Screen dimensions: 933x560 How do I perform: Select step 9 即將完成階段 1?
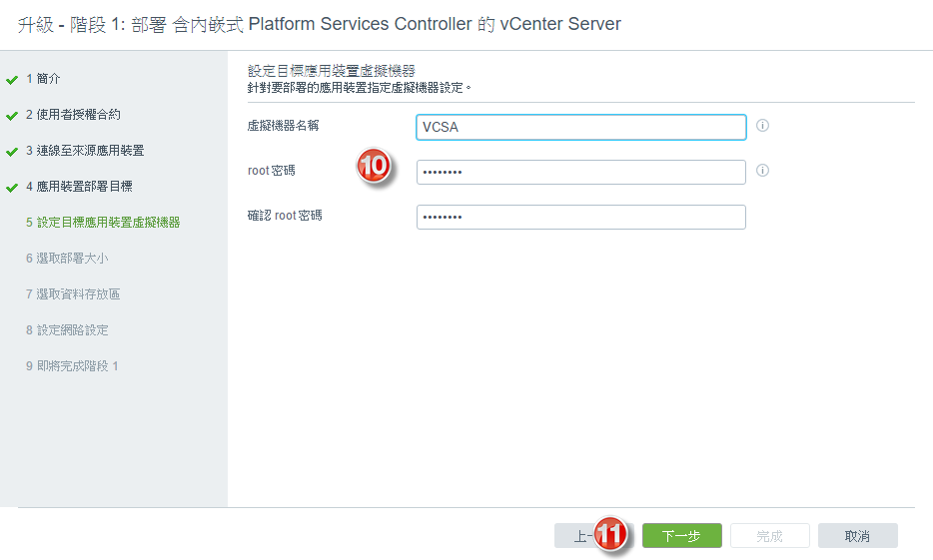pos(72,366)
